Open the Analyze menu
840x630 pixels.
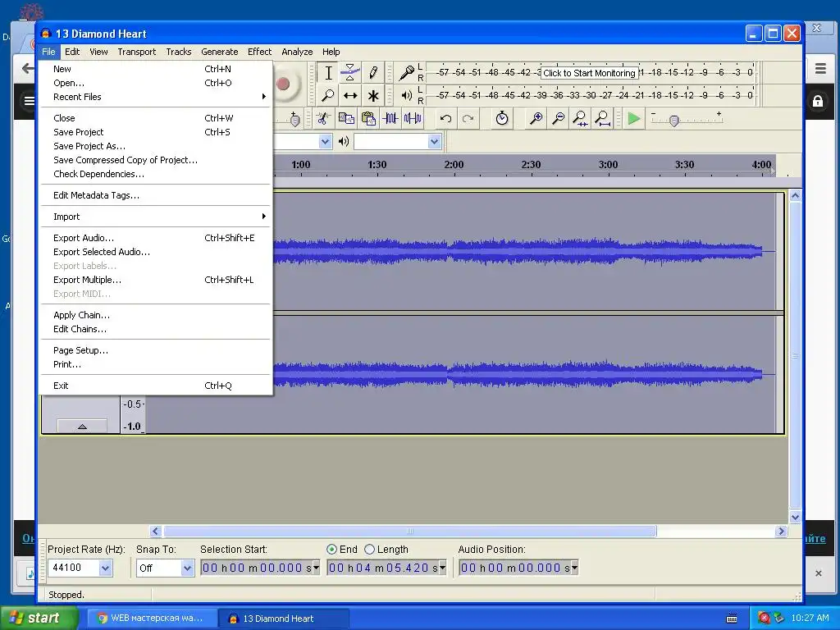(297, 52)
